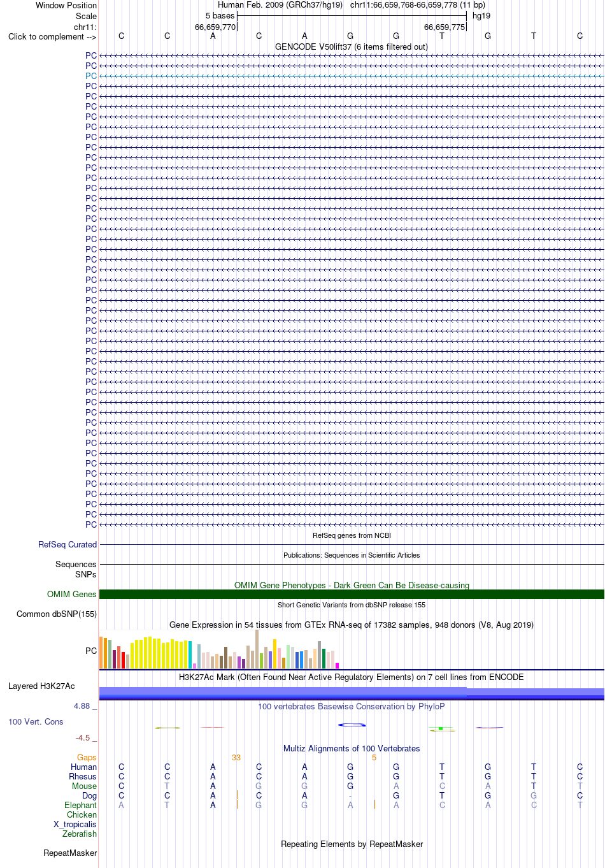Open the 'OMIM Gene Phenotypes' track title
605x868 pixels.
352,585
